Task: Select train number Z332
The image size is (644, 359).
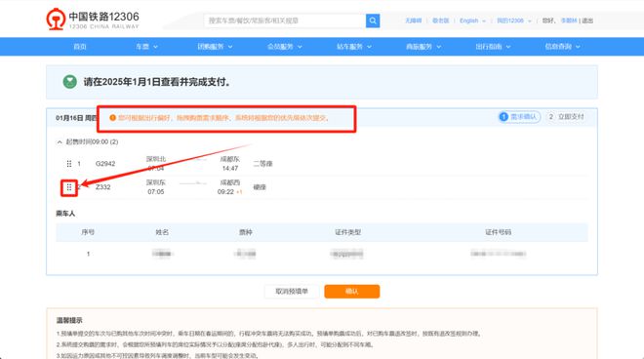Action: pyautogui.click(x=103, y=187)
